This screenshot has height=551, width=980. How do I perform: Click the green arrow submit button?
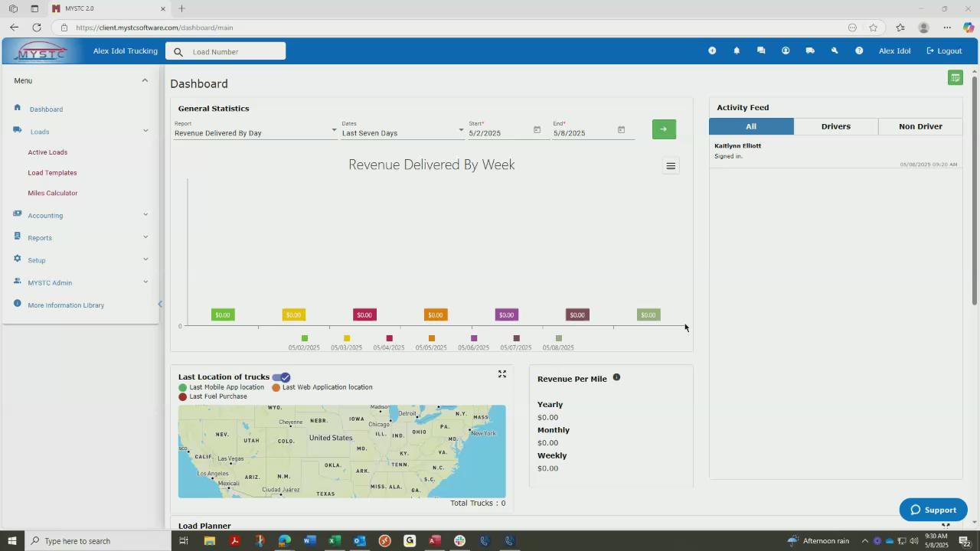tap(664, 129)
